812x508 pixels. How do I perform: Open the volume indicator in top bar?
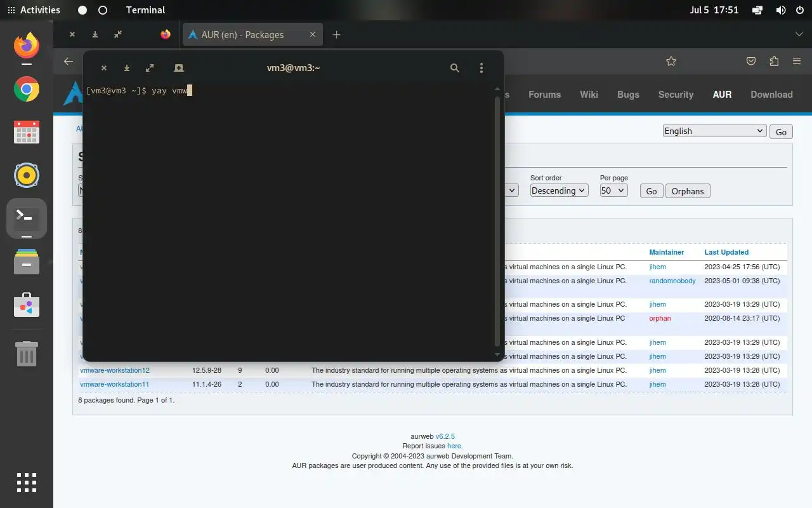(x=781, y=10)
